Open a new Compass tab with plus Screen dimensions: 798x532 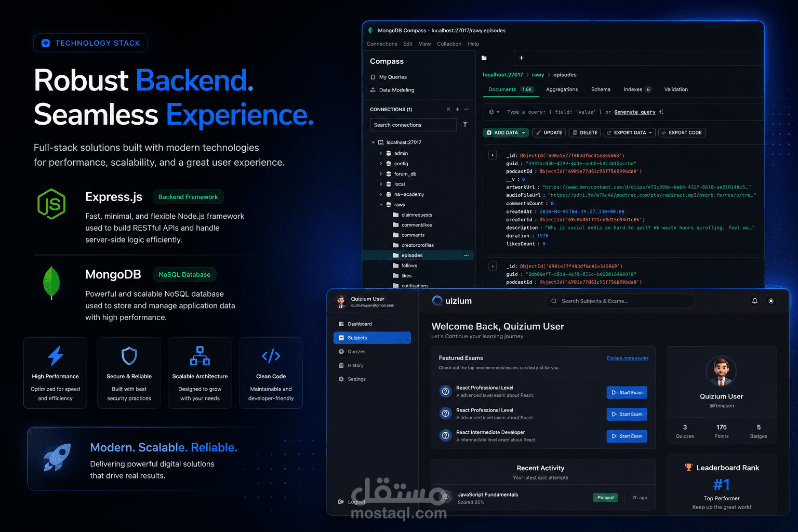[x=521, y=58]
